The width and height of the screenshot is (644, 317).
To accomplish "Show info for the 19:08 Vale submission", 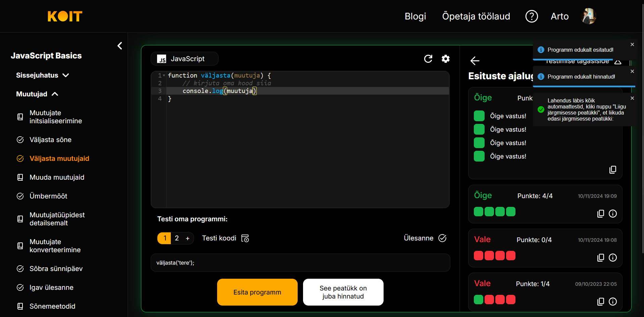I will point(612,258).
